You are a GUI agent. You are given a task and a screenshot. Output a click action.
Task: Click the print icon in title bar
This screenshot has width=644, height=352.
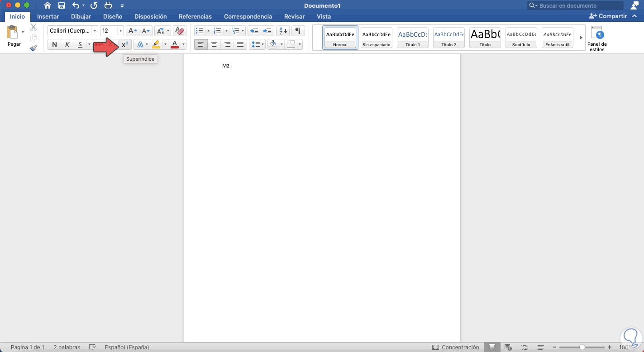click(108, 5)
